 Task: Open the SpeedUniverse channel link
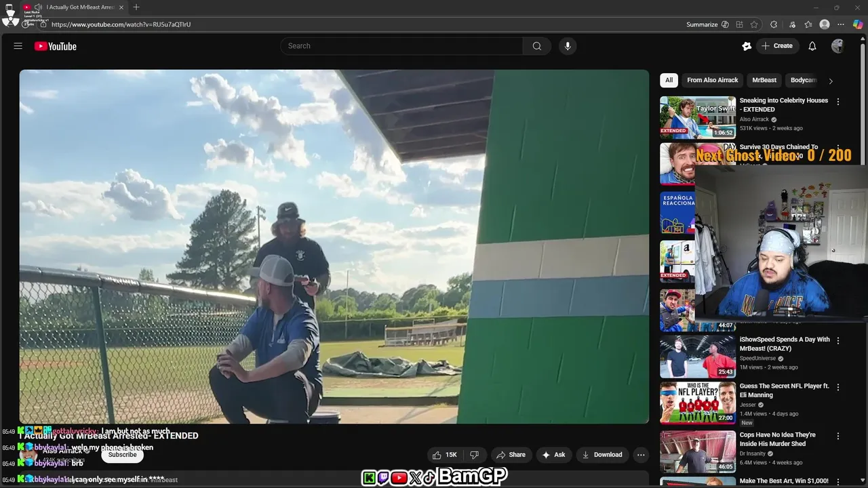tap(758, 358)
